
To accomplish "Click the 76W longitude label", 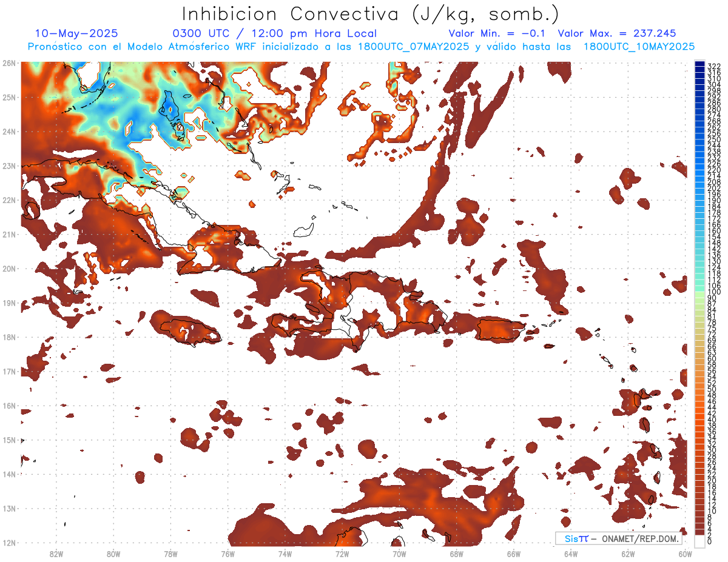I will click(x=227, y=554).
